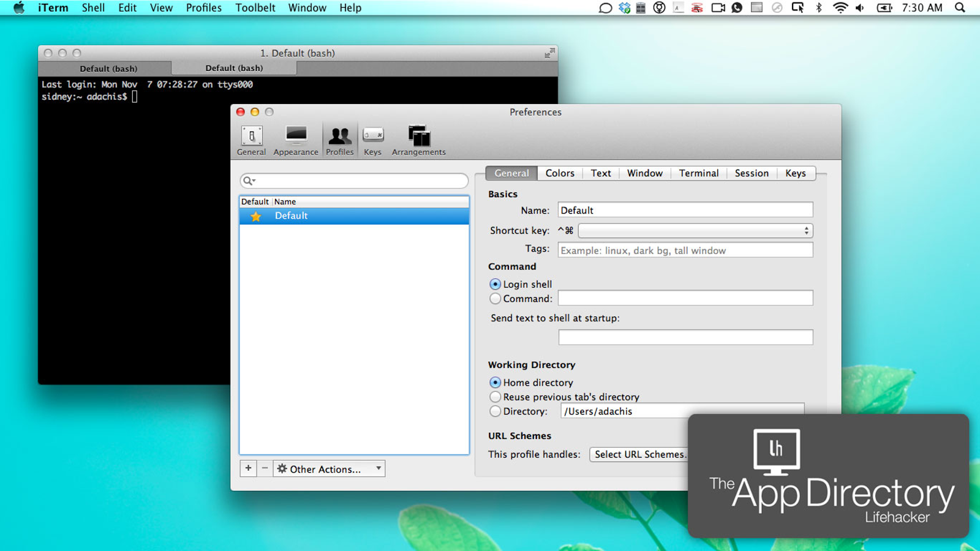Select the Default profile row
Viewport: 980px width, 551px height.
click(354, 216)
